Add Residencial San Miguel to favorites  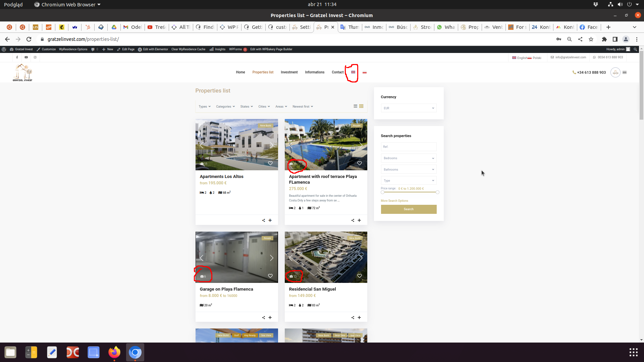(360, 276)
